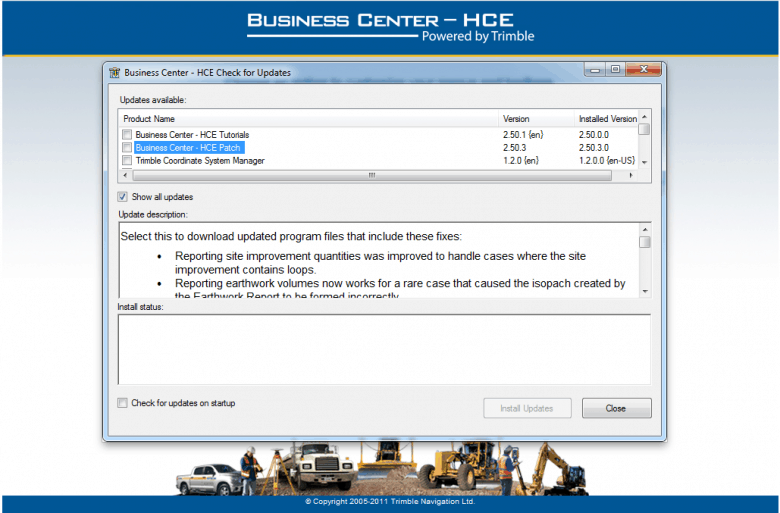The height and width of the screenshot is (513, 780).
Task: Click the horizontal scrollbar thumb in updates list
Action: tap(372, 175)
